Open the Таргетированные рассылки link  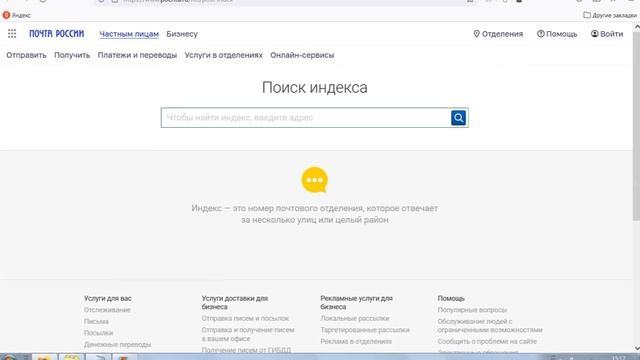coord(365,330)
